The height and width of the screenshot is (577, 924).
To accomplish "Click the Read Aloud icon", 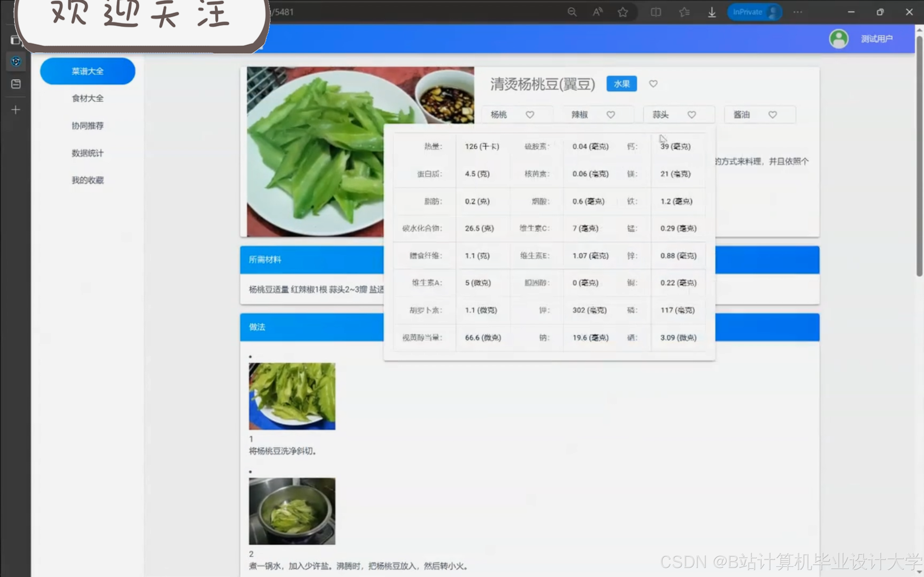I will point(598,12).
